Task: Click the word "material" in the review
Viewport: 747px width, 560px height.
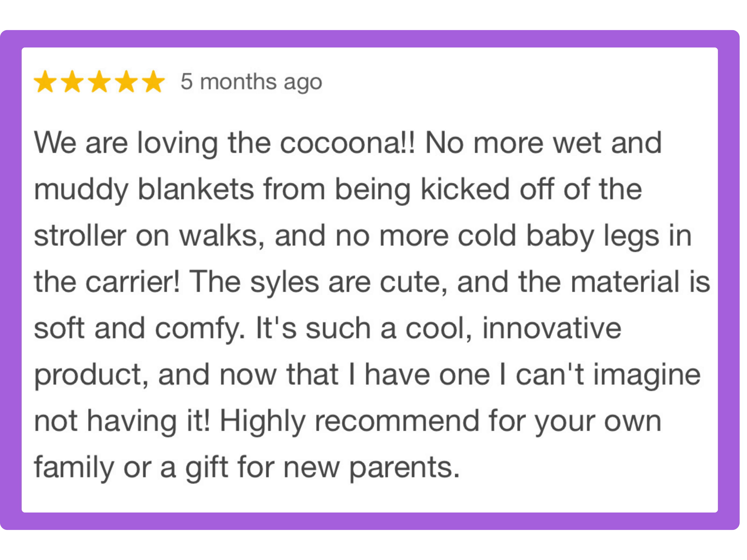Action: click(x=624, y=282)
